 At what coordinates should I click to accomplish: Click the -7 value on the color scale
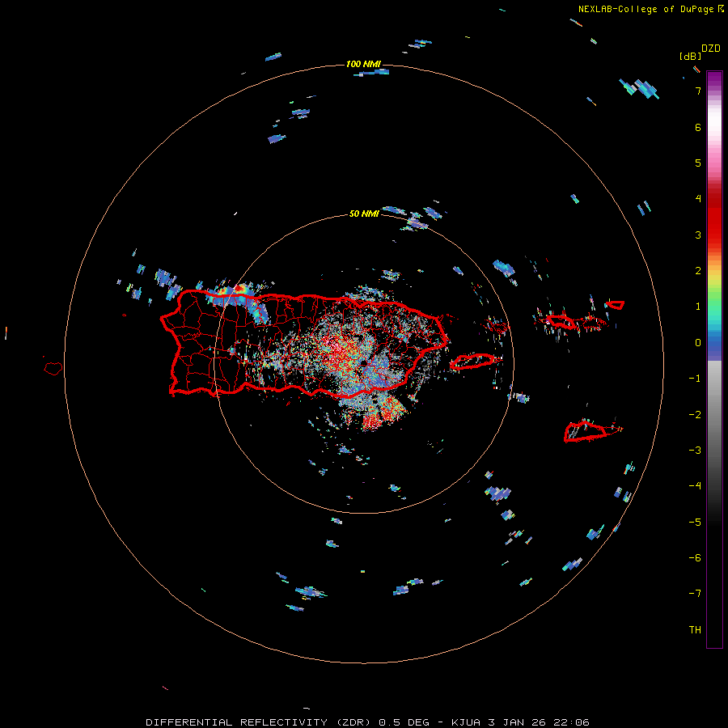point(695,594)
